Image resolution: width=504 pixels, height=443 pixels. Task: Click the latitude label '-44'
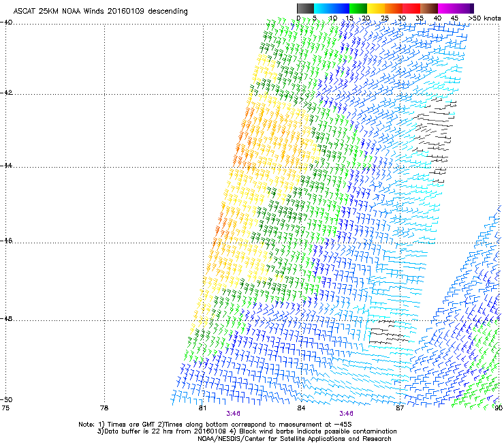pyautogui.click(x=6, y=166)
